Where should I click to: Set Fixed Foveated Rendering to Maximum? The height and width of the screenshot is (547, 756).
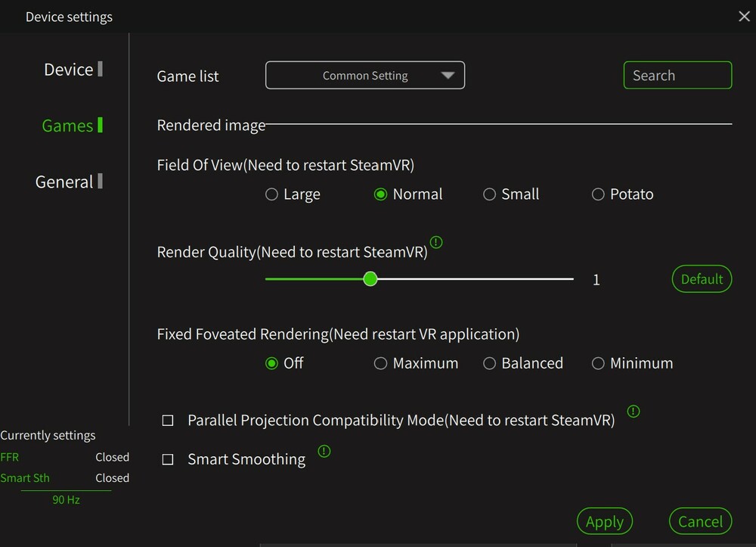380,364
